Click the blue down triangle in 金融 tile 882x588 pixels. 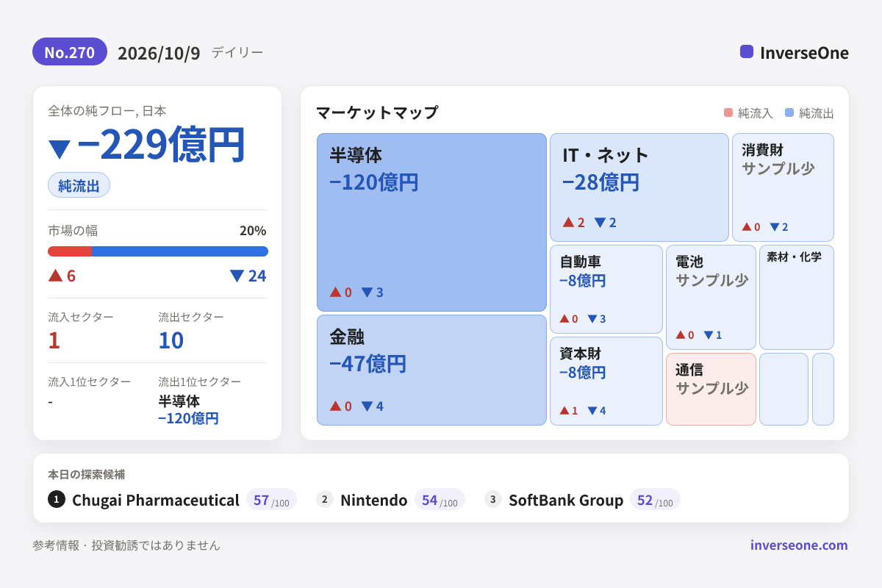(367, 406)
